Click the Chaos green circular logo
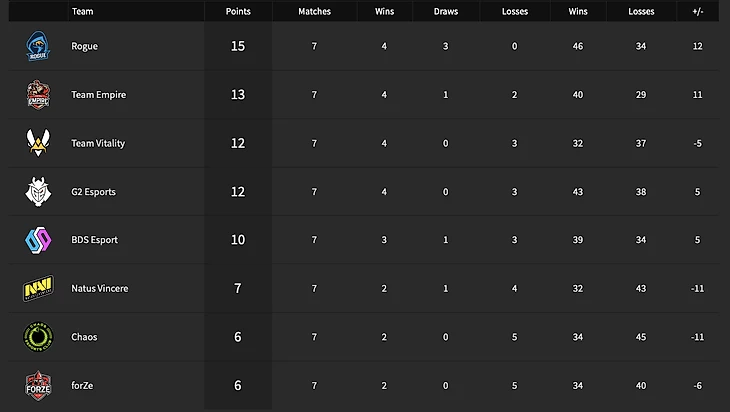Screen dimensions: 730x412 pyautogui.click(x=38, y=337)
